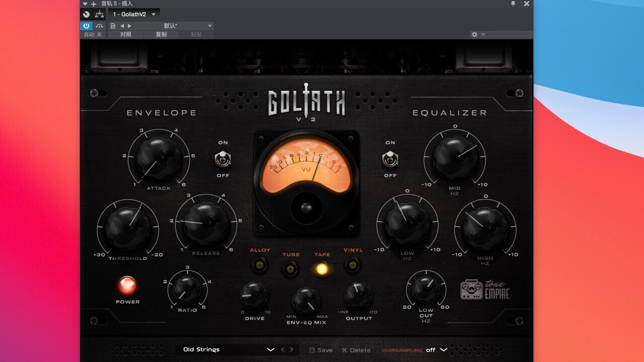Image resolution: width=644 pixels, height=362 pixels.
Task: Click the Delete preset button
Action: [x=356, y=350]
